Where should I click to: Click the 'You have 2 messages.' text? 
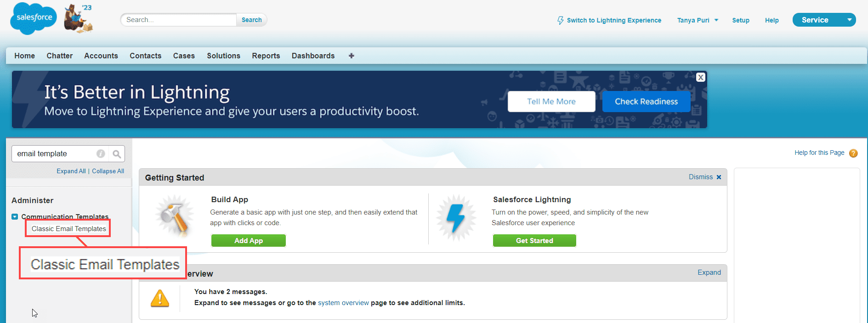pyautogui.click(x=231, y=292)
